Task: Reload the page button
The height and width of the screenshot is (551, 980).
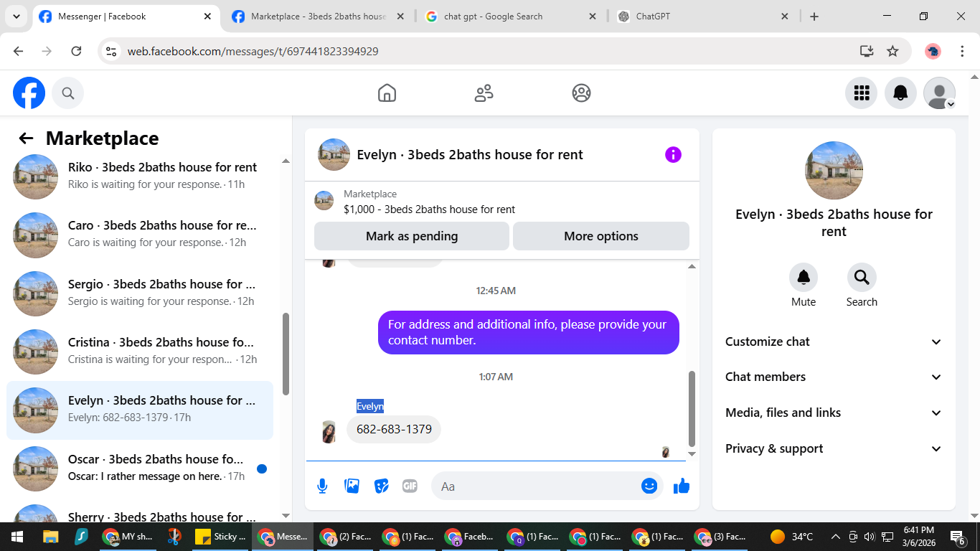Action: tap(76, 51)
